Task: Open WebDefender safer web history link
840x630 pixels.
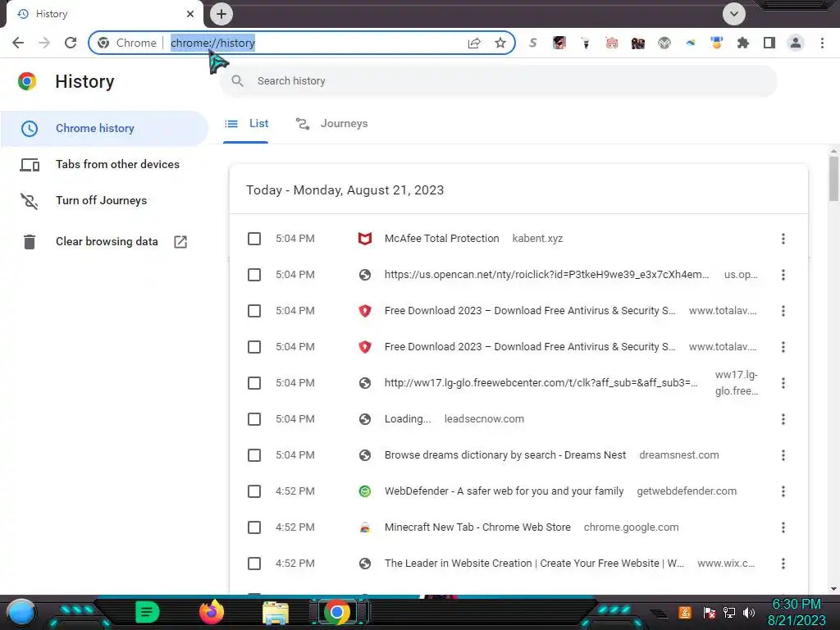Action: click(504, 491)
